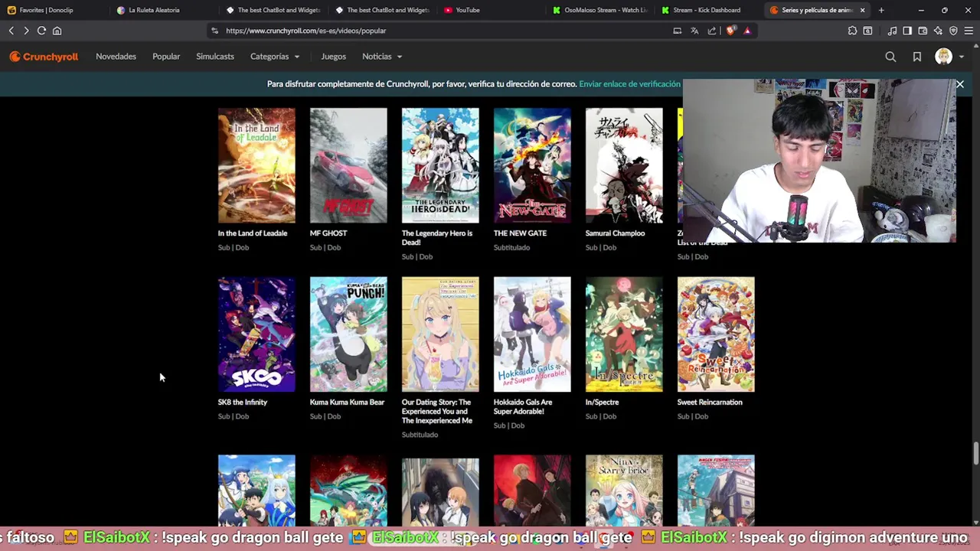This screenshot has width=980, height=551.
Task: Open the browser hamburger menu
Action: [x=969, y=31]
